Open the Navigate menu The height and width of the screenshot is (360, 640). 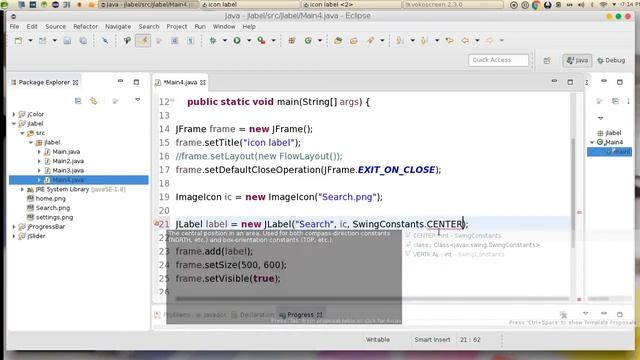pos(118,27)
